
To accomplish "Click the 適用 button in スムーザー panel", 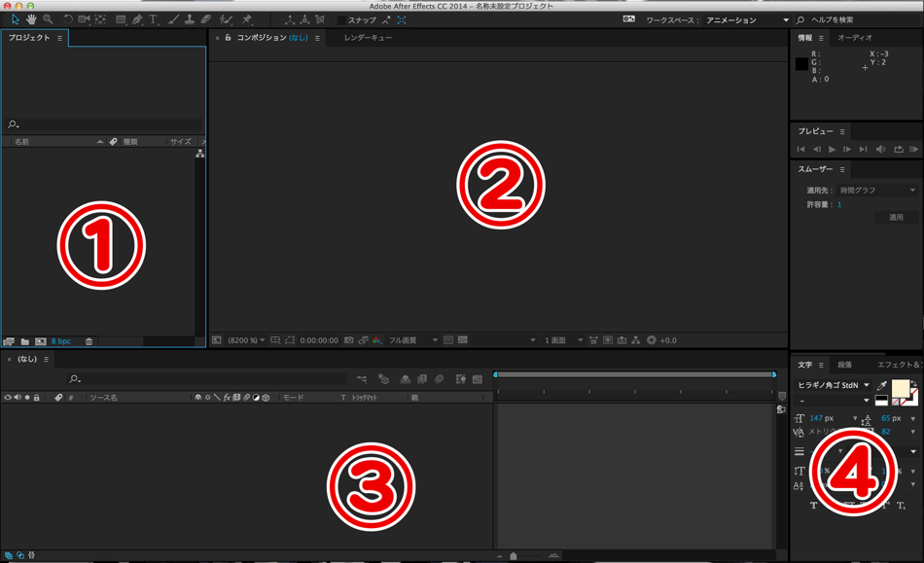I will point(896,218).
